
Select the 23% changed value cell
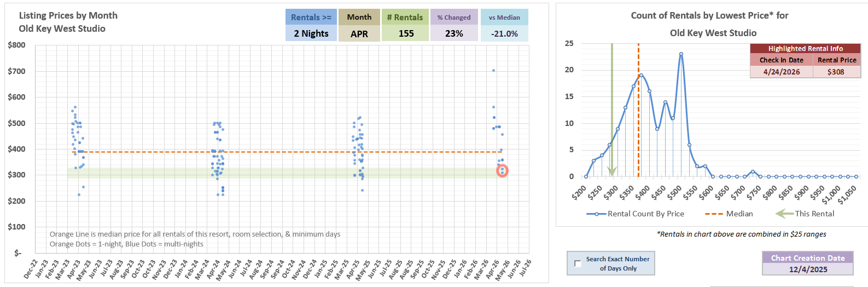[454, 33]
